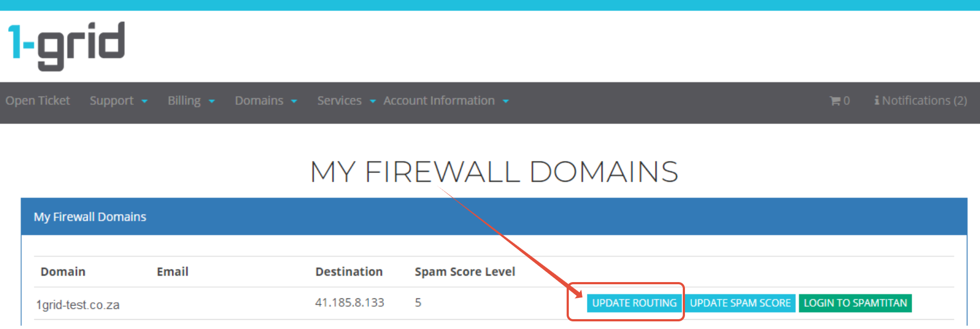Expand the Billing dropdown menu
The width and height of the screenshot is (980, 329).
point(191,101)
